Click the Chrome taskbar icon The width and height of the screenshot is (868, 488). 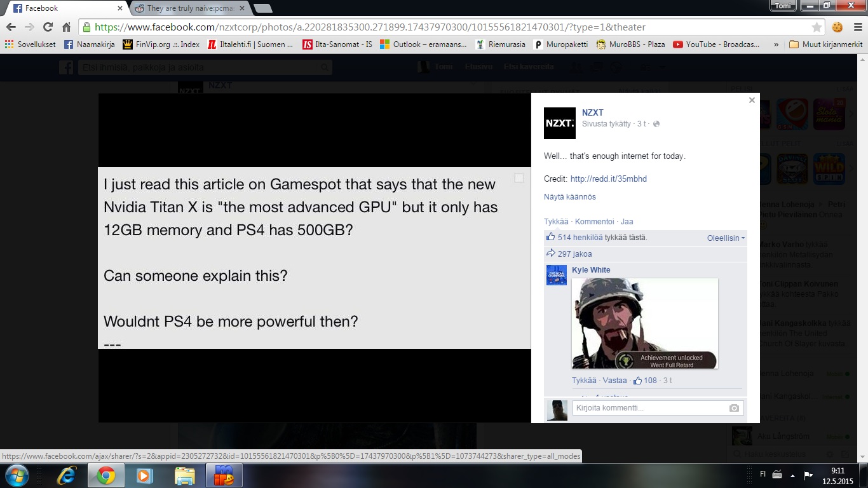coord(105,475)
